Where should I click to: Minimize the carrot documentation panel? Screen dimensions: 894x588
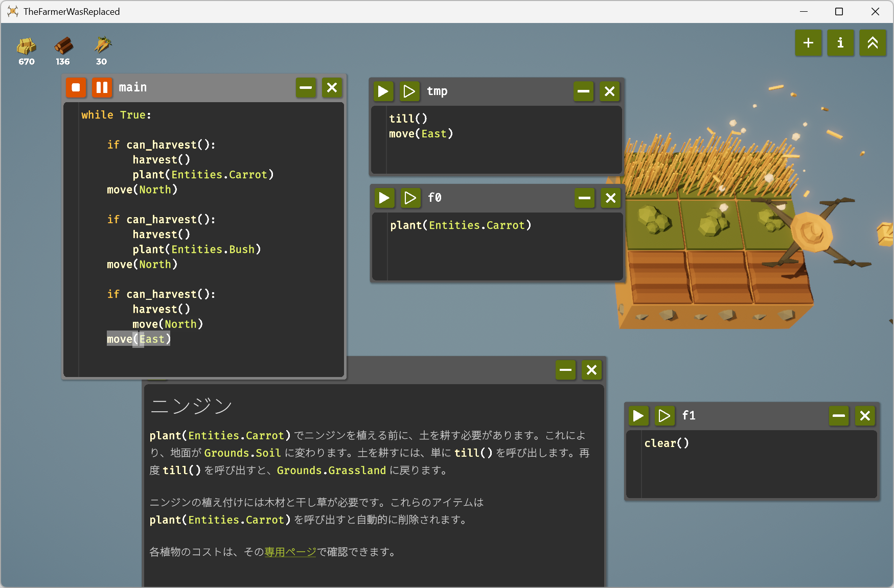(x=565, y=370)
